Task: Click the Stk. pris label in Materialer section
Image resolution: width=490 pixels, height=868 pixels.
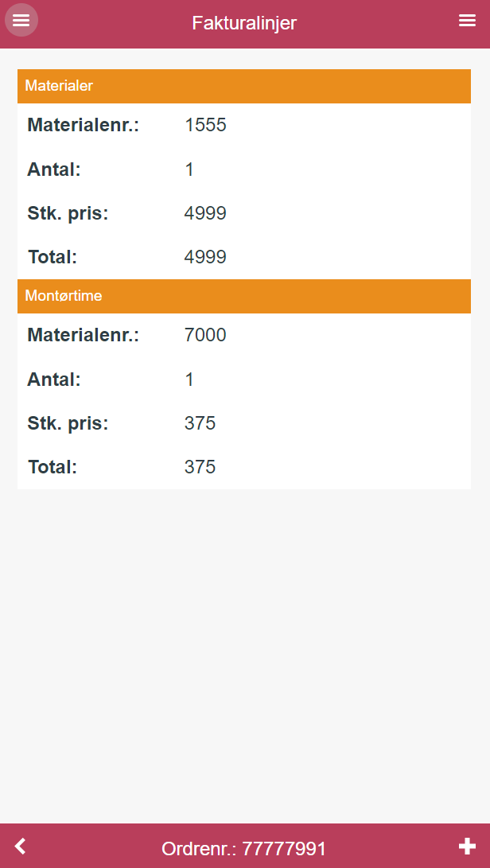Action: pos(68,213)
